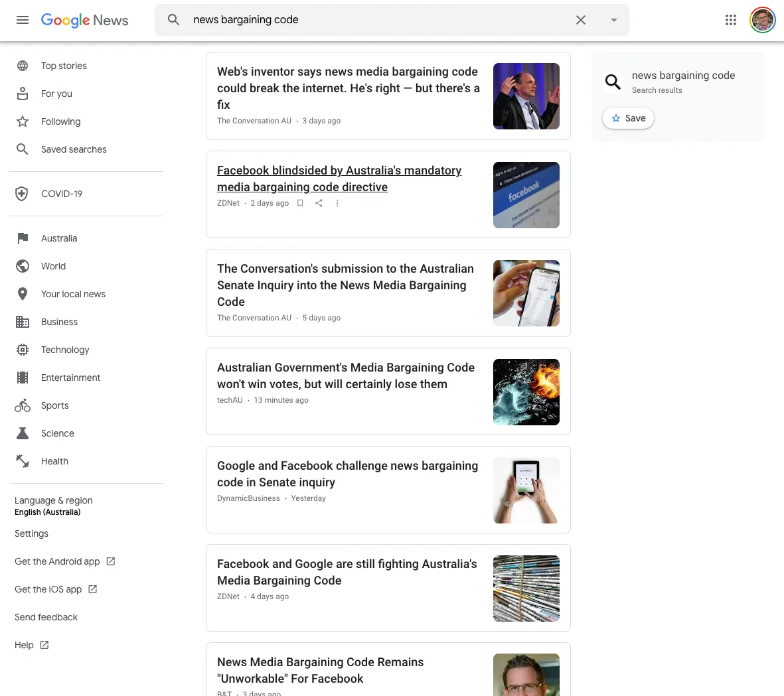Viewport: 784px width, 696px height.
Task: Open Australian Government's Media Bargaining Code headline
Action: (x=345, y=376)
